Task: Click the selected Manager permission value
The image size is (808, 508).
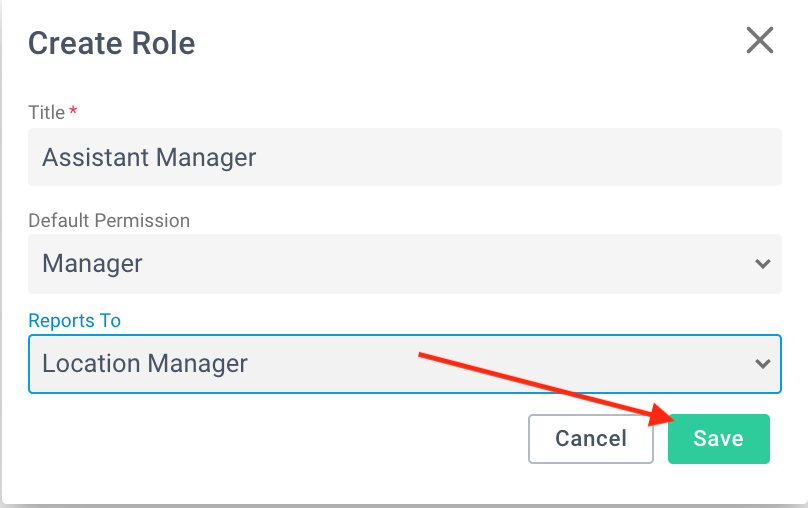Action: tap(92, 264)
